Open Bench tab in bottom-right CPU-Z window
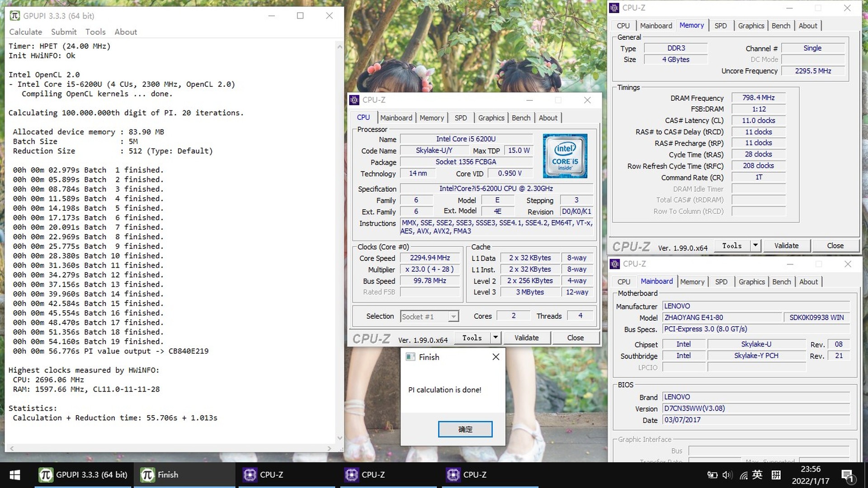Screen dimensions: 868x488 [781, 282]
